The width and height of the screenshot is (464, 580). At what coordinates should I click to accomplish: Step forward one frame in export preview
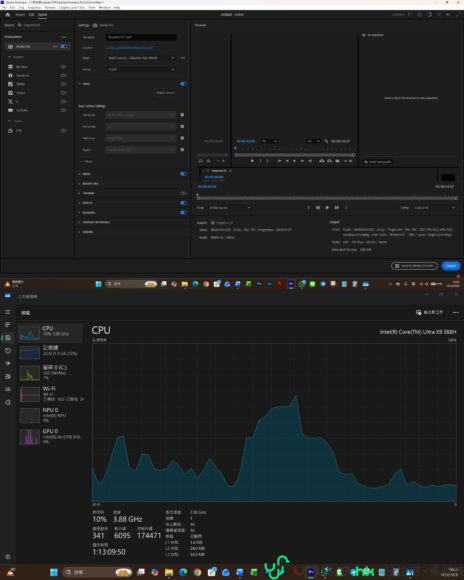(337, 208)
